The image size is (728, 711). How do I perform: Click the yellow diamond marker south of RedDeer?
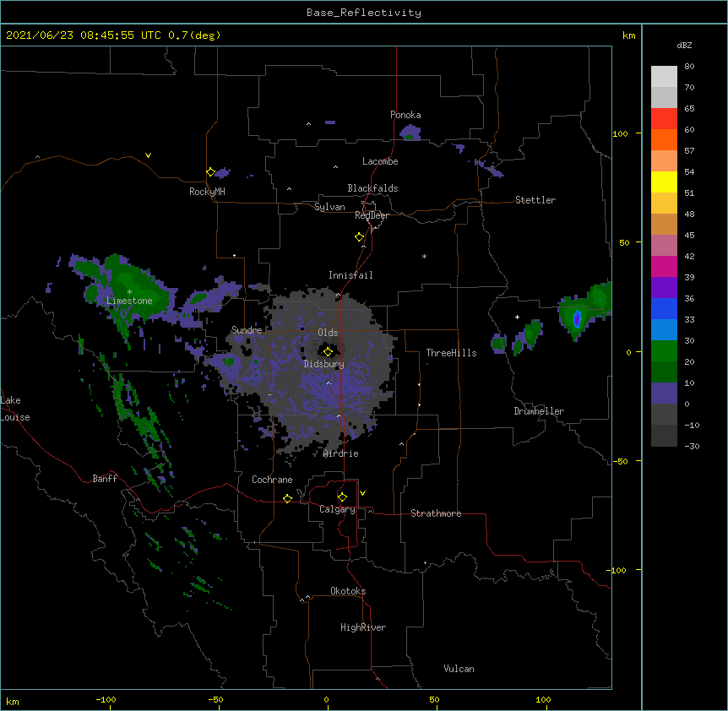coord(360,237)
